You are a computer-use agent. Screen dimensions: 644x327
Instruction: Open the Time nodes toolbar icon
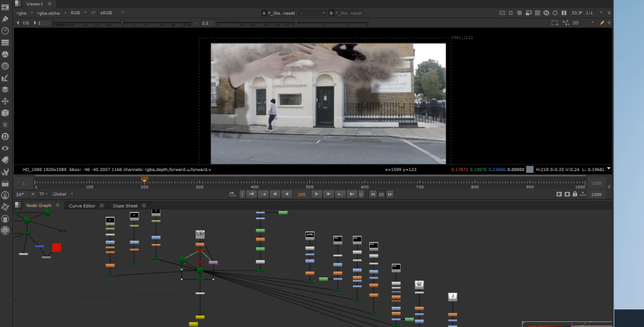[5, 31]
